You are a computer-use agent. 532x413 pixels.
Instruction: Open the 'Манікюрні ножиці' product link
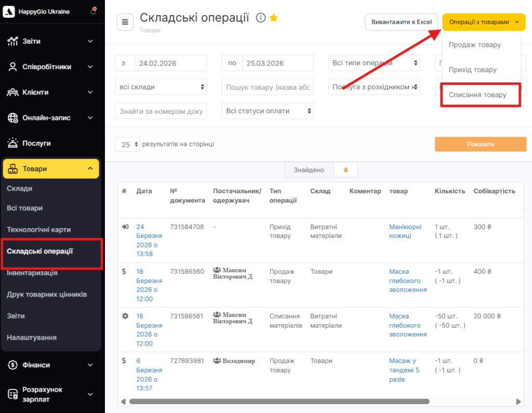coord(405,231)
